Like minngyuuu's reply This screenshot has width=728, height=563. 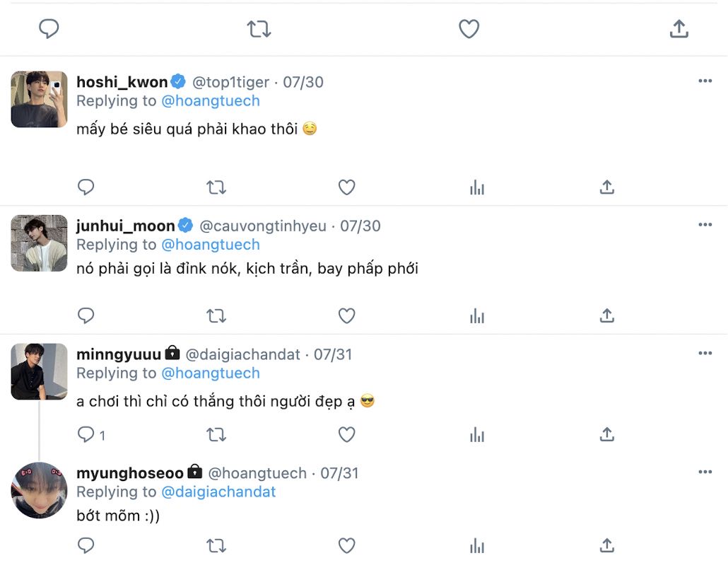pyautogui.click(x=346, y=434)
